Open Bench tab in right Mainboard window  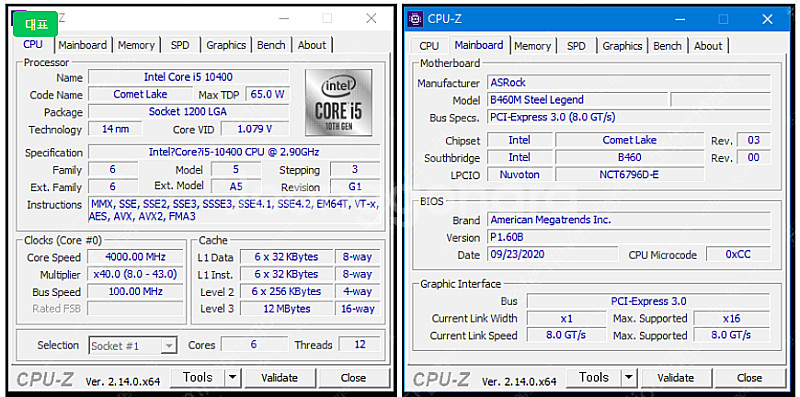[667, 45]
